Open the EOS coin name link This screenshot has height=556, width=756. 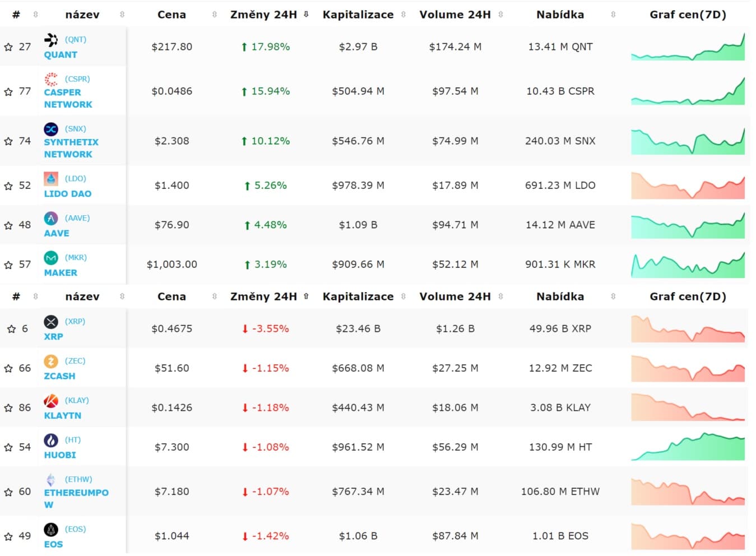[53, 544]
